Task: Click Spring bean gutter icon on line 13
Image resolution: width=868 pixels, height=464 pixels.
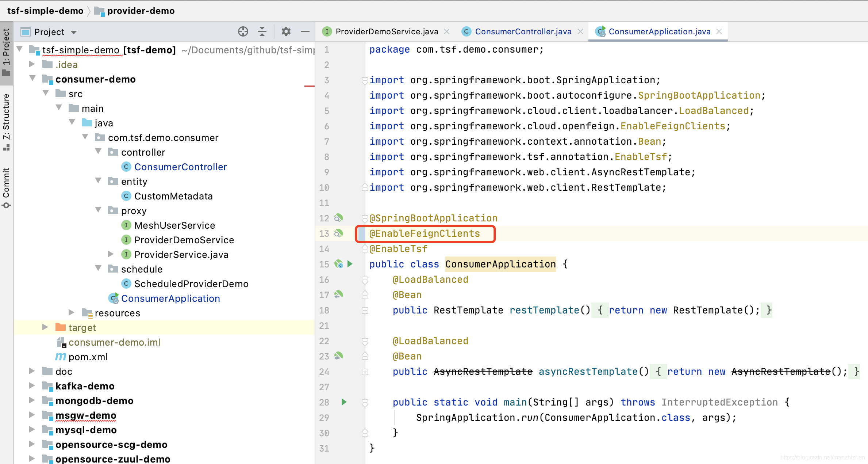Action: click(339, 233)
